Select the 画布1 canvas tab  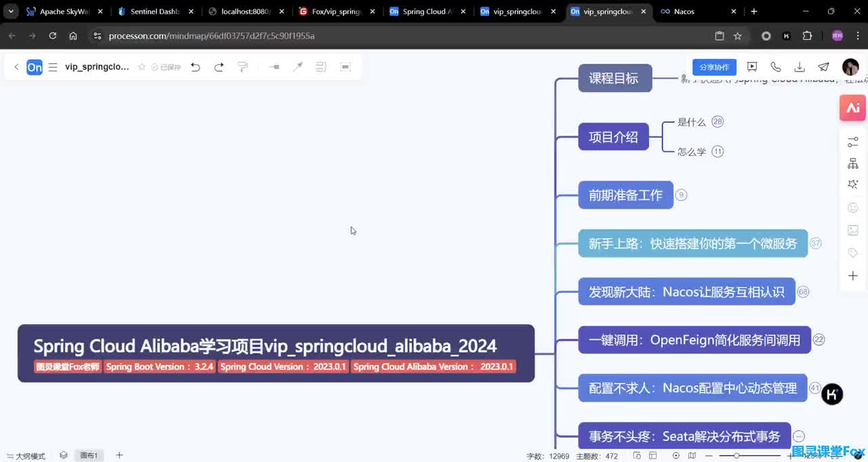coord(89,455)
